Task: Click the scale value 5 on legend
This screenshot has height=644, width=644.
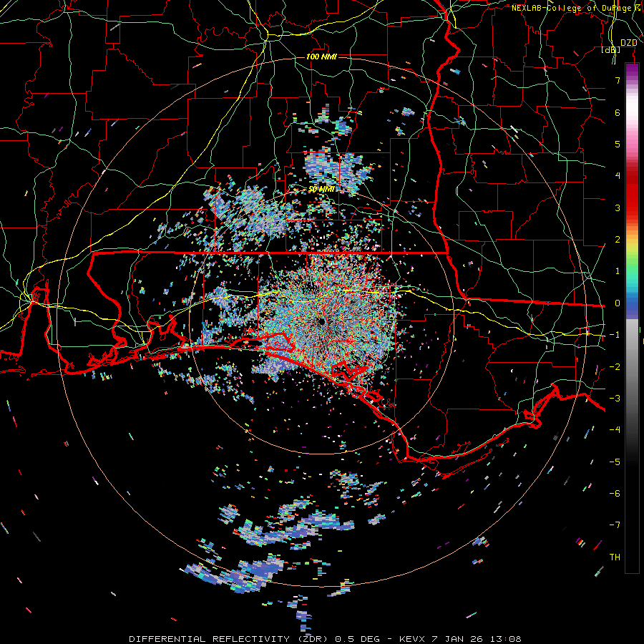Action: (618, 144)
